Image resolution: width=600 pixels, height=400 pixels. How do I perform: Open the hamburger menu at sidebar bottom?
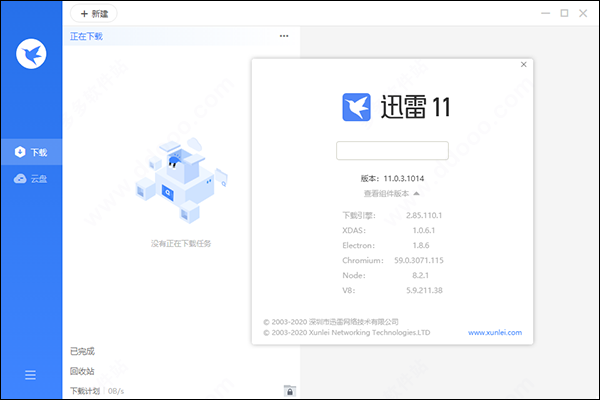pyautogui.click(x=31, y=375)
